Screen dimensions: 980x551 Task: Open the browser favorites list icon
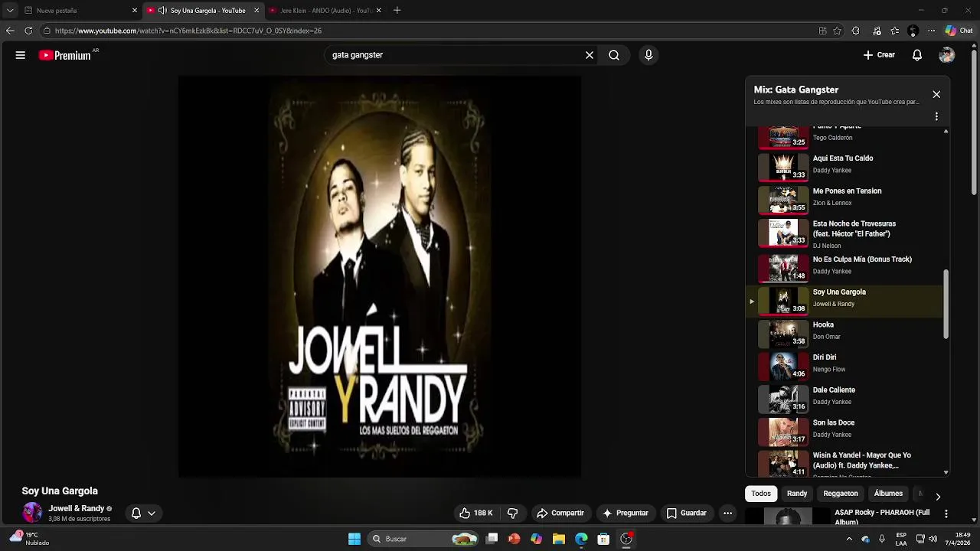point(895,31)
